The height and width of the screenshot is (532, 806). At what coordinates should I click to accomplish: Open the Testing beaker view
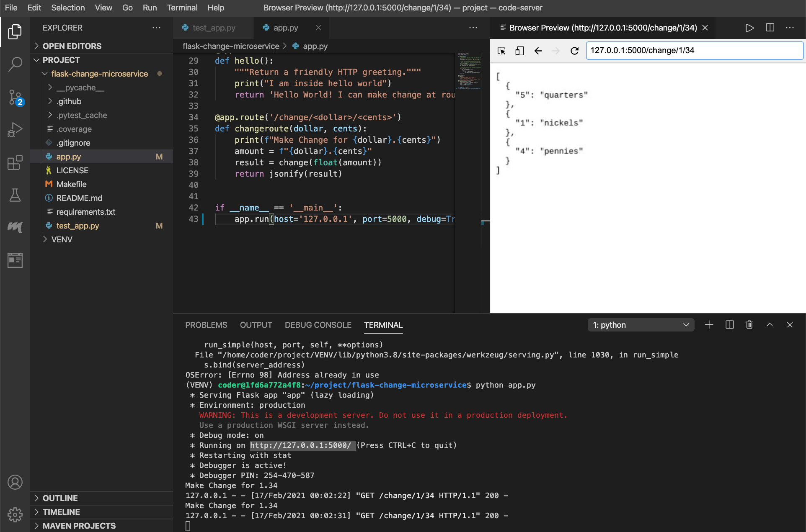pyautogui.click(x=15, y=195)
